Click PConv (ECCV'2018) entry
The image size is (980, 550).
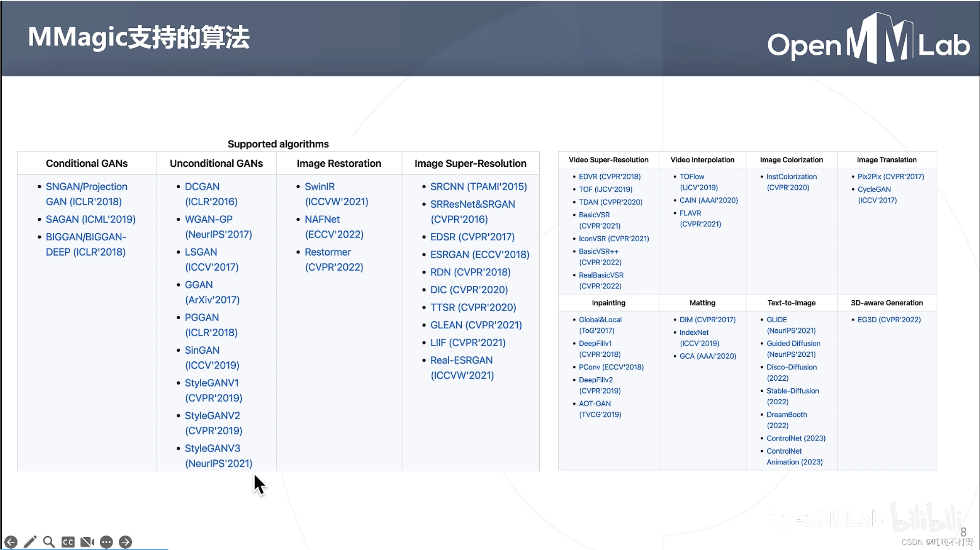pyautogui.click(x=611, y=367)
